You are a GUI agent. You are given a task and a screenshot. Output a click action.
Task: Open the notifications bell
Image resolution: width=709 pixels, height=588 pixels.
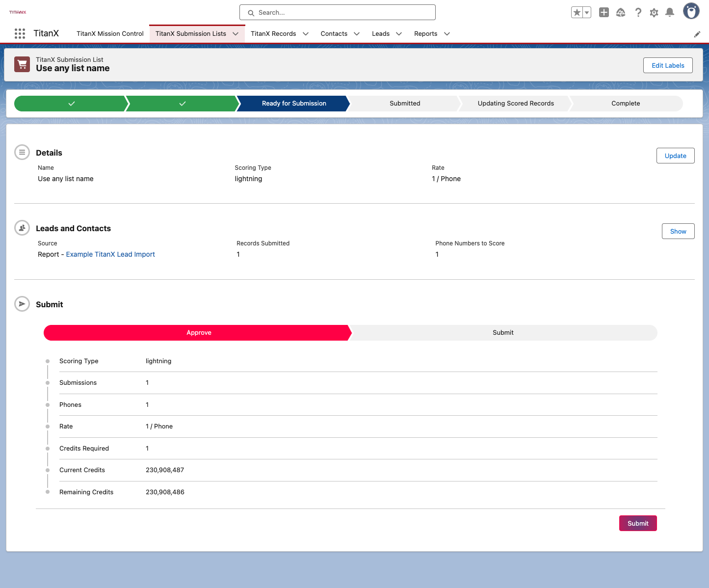click(x=670, y=12)
